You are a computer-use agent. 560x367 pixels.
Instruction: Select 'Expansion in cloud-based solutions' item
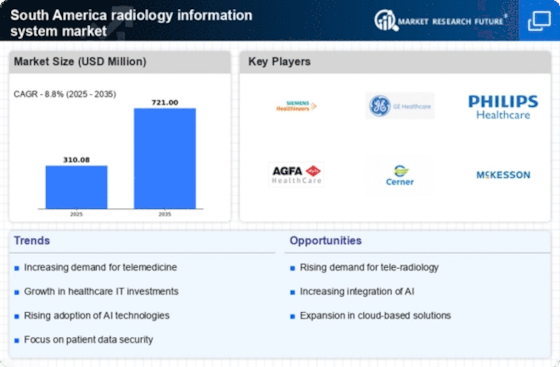point(375,316)
